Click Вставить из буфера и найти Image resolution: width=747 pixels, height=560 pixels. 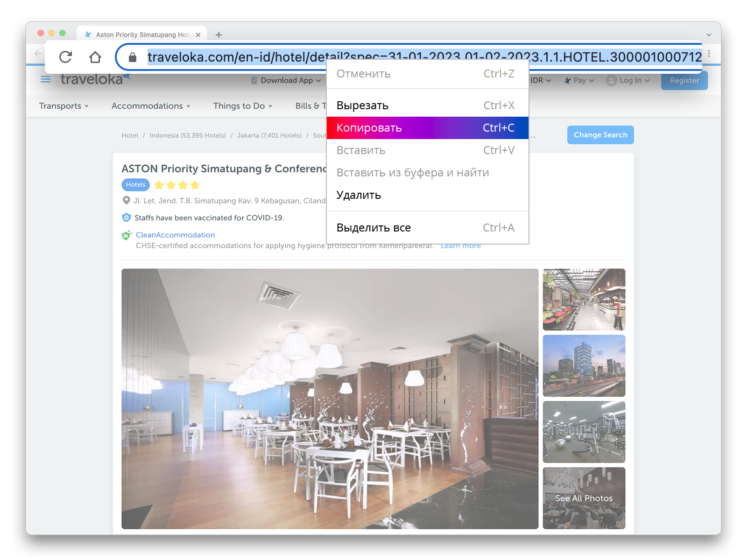(428, 173)
